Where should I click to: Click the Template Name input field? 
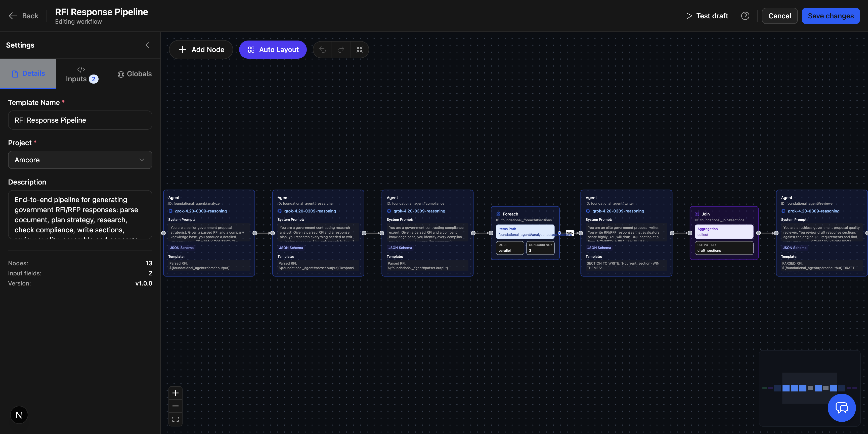80,120
